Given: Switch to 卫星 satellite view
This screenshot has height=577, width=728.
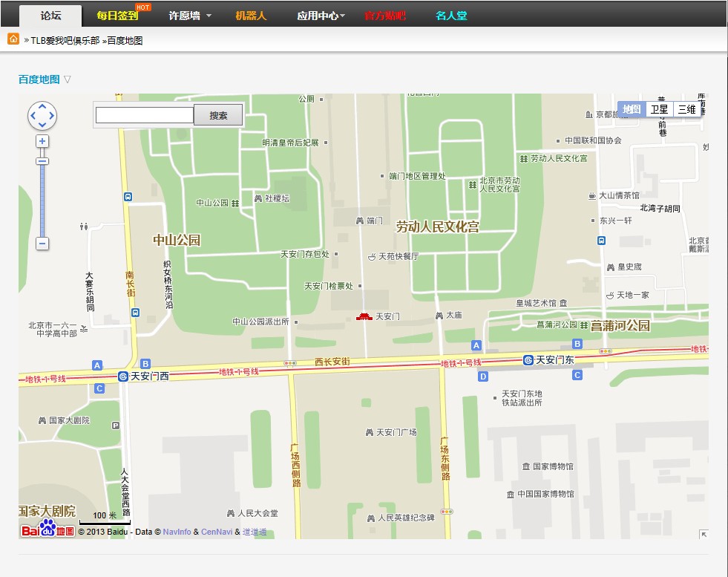Looking at the screenshot, I should (659, 109).
